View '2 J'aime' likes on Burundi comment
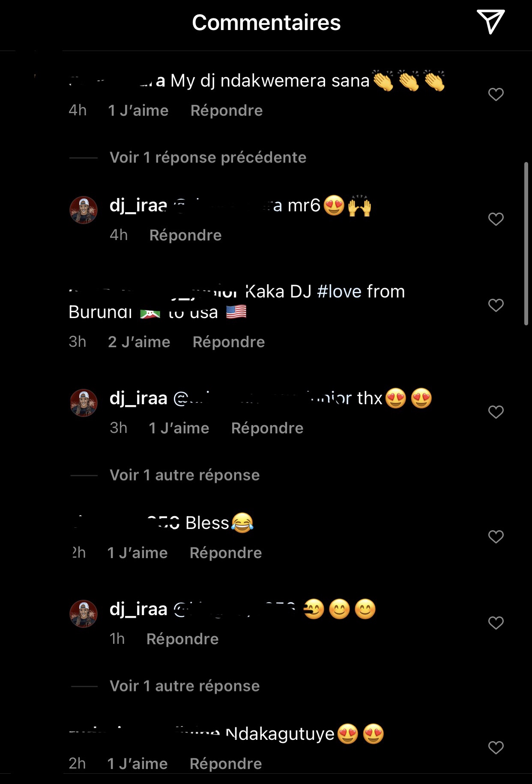Screen dimensions: 532x784 pyautogui.click(x=139, y=342)
